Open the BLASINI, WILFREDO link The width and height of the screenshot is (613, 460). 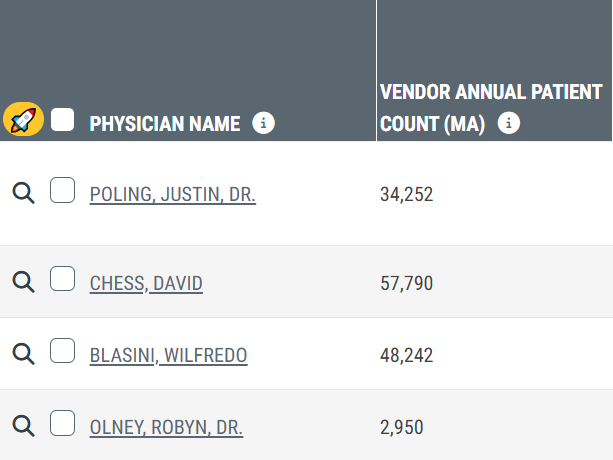point(168,356)
